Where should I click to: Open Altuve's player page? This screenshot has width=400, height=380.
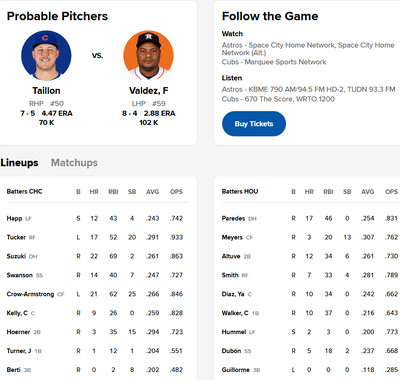coord(231,256)
